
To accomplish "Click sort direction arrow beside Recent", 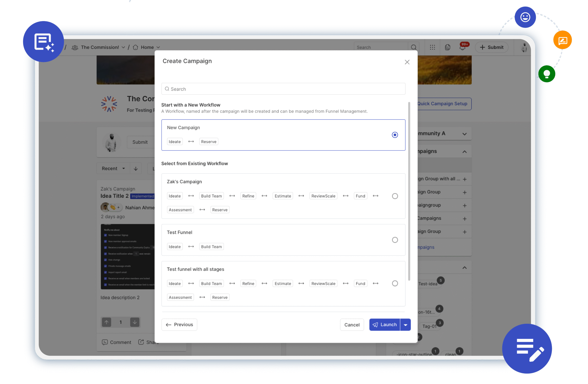I will [136, 169].
